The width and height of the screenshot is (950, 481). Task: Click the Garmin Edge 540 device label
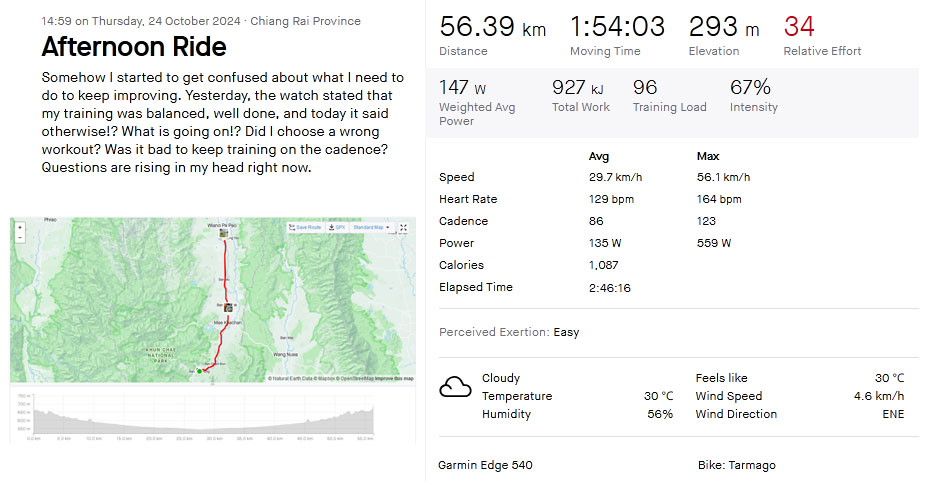[485, 465]
